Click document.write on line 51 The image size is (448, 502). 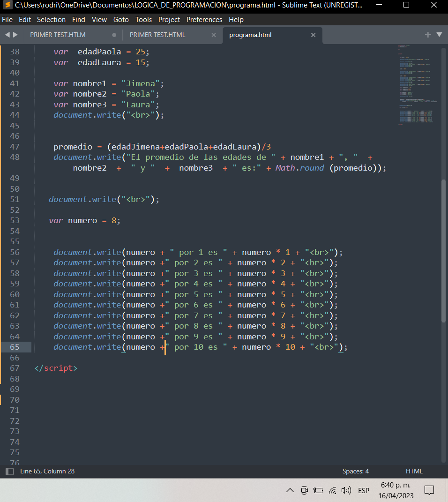82,199
